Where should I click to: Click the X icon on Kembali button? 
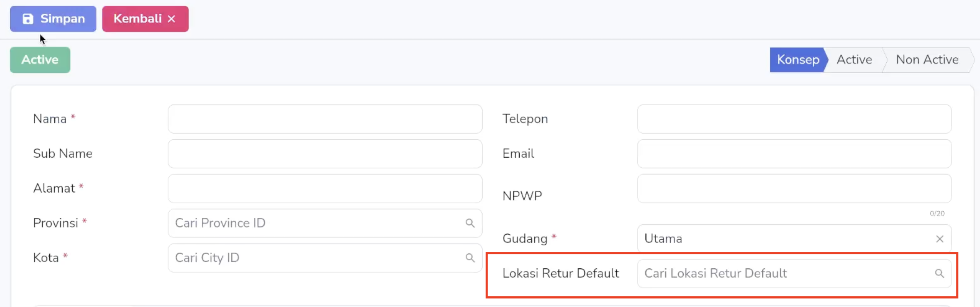tap(172, 19)
